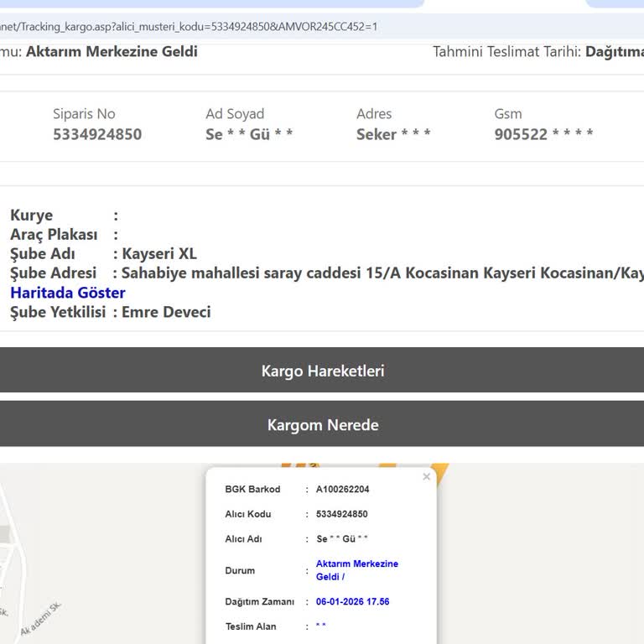The height and width of the screenshot is (644, 644).
Task: Click the Tahmini Teslimat Tarihi label
Action: click(x=506, y=52)
